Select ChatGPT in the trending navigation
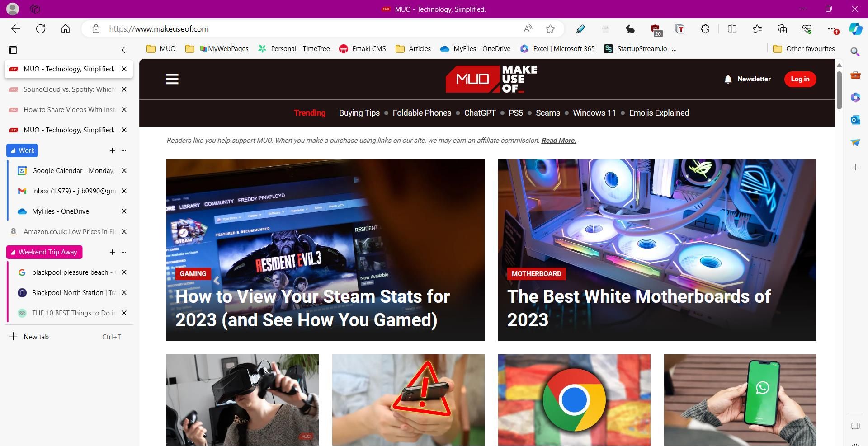Viewport: 868px width, 446px height. click(479, 113)
